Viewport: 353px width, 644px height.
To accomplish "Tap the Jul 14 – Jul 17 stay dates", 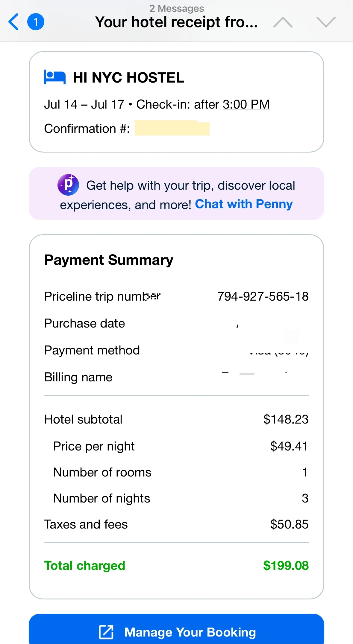I will point(84,104).
